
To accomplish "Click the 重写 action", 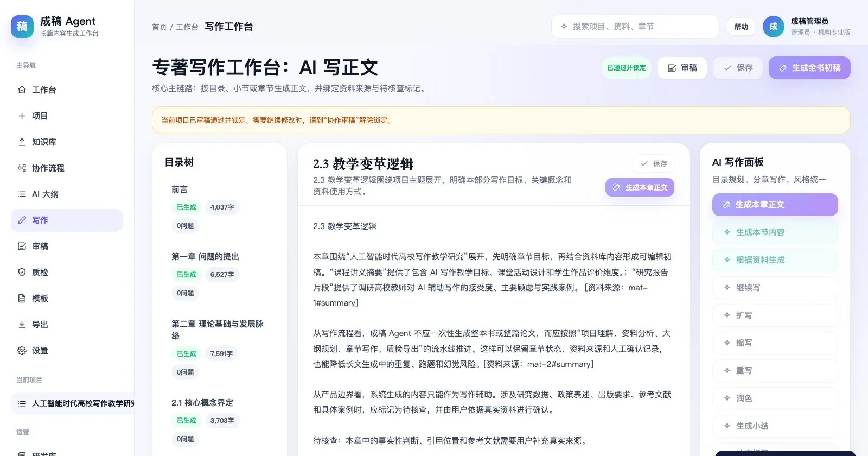I will point(775,371).
